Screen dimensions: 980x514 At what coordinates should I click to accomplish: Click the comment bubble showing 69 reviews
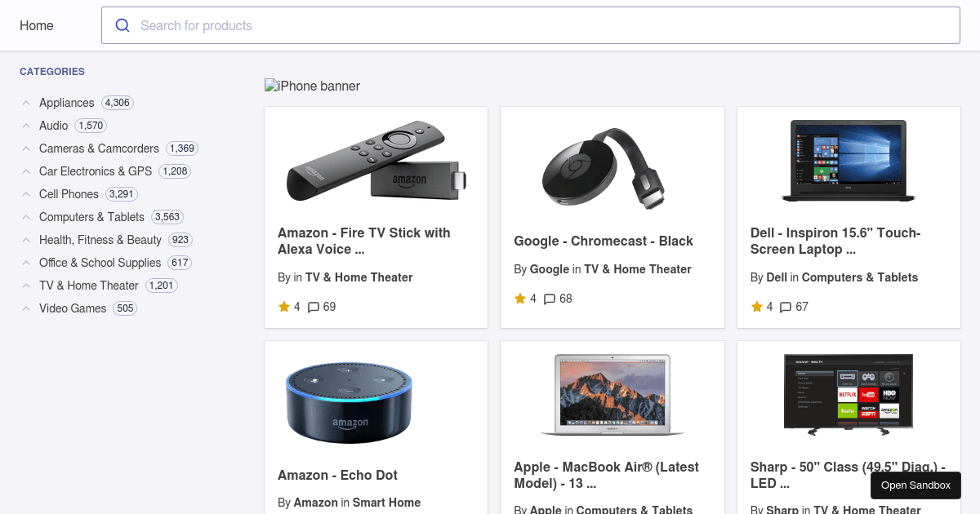314,306
